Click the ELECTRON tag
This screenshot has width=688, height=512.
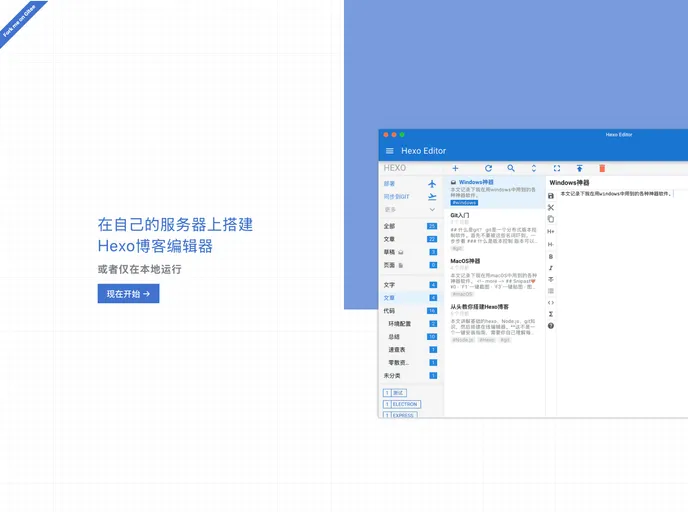402,404
